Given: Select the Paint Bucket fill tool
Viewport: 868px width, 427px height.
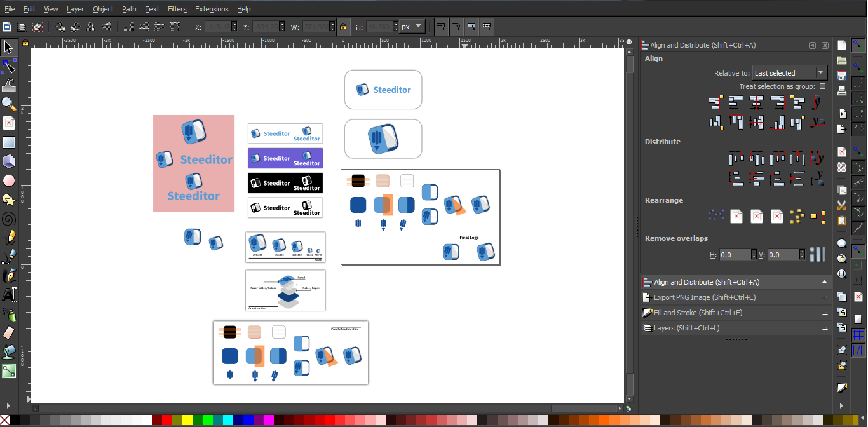Looking at the screenshot, I should click(9, 351).
